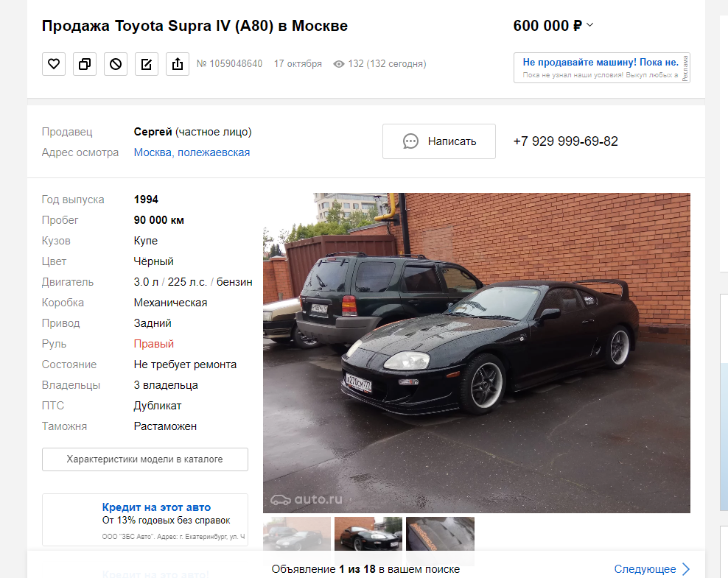Open the main Supra photo
The width and height of the screenshot is (728, 578).
click(x=477, y=353)
